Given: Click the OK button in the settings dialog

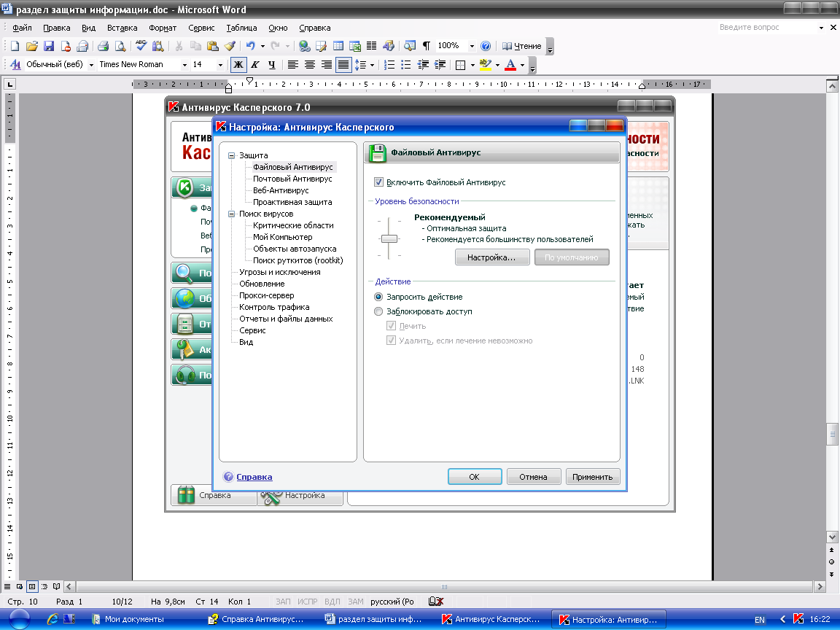Looking at the screenshot, I should [475, 477].
